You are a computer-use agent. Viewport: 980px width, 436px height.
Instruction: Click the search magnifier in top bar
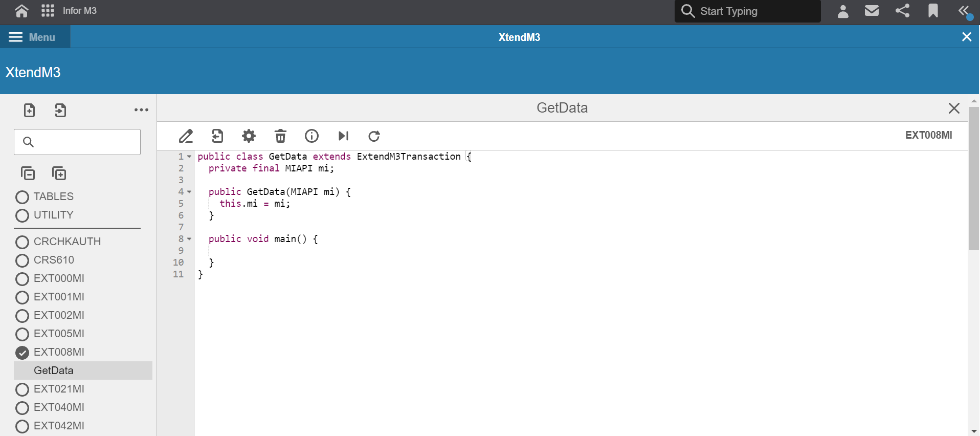[688, 11]
